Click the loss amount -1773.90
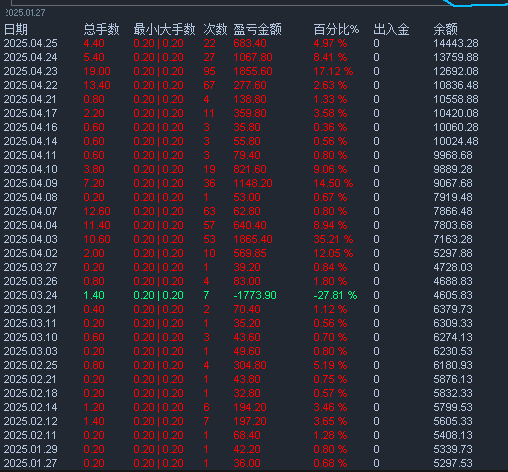Viewport: 508px width, 472px height. click(255, 295)
